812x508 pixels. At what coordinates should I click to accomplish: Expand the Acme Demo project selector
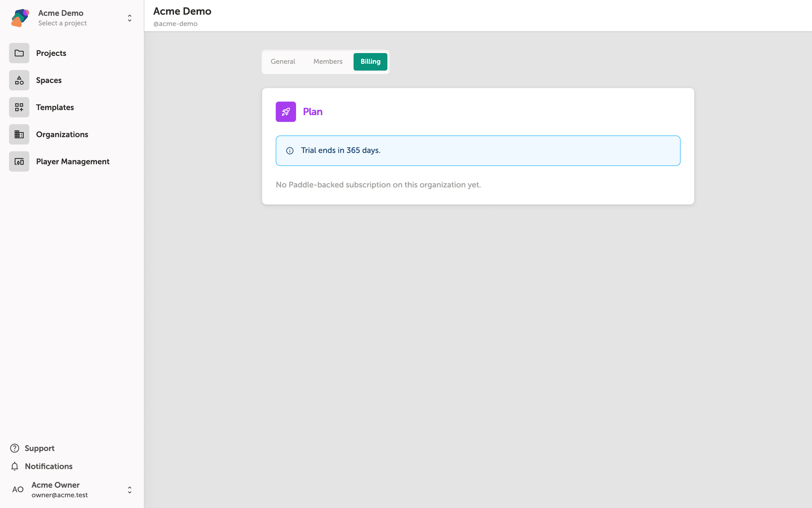coord(129,18)
